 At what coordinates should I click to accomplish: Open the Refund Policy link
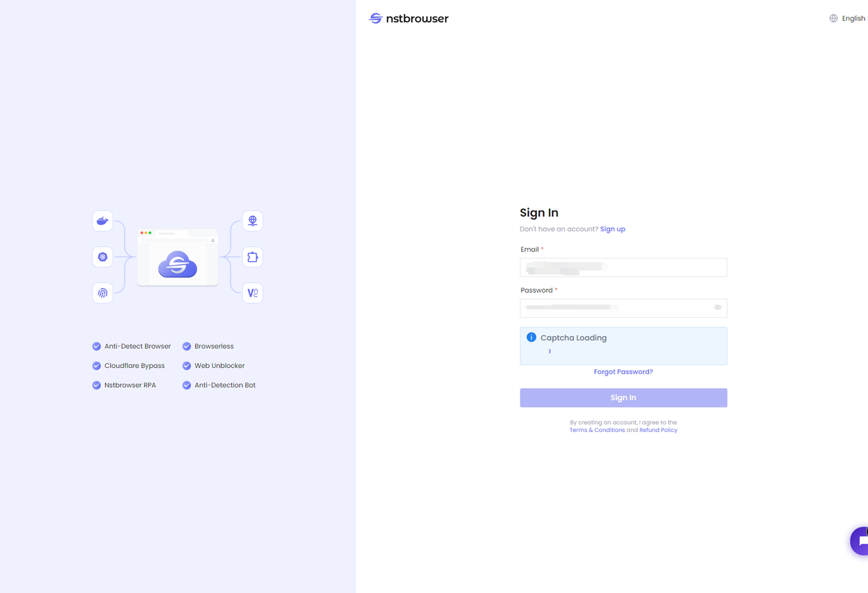tap(658, 431)
